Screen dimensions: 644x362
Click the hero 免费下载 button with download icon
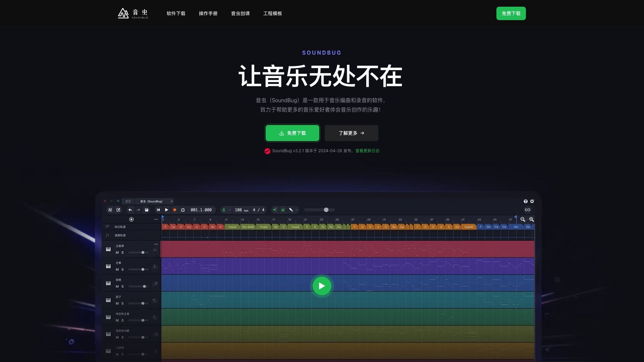(x=292, y=133)
